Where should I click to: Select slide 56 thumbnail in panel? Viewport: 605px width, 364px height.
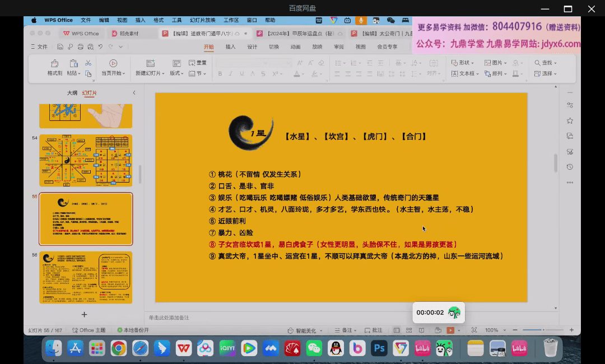(x=86, y=278)
